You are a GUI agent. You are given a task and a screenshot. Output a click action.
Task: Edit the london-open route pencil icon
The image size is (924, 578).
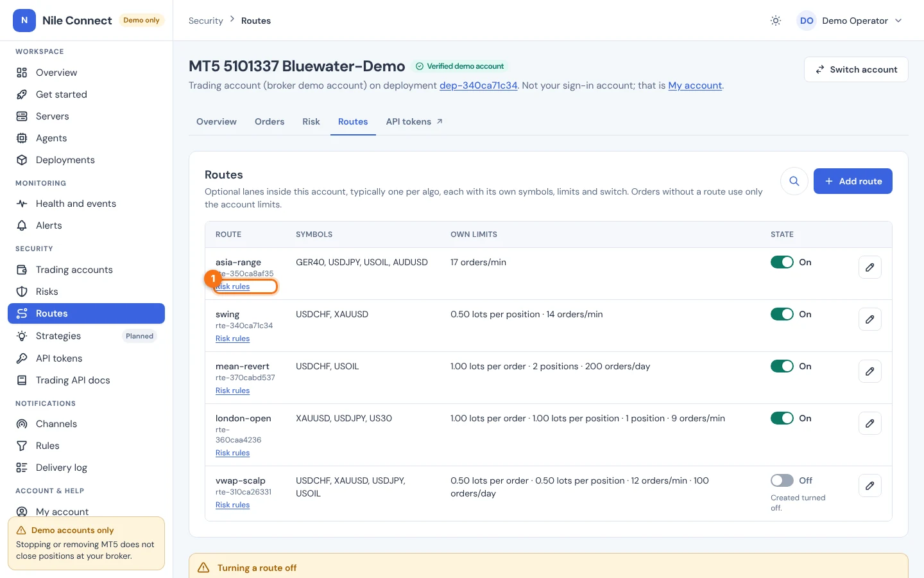(869, 423)
